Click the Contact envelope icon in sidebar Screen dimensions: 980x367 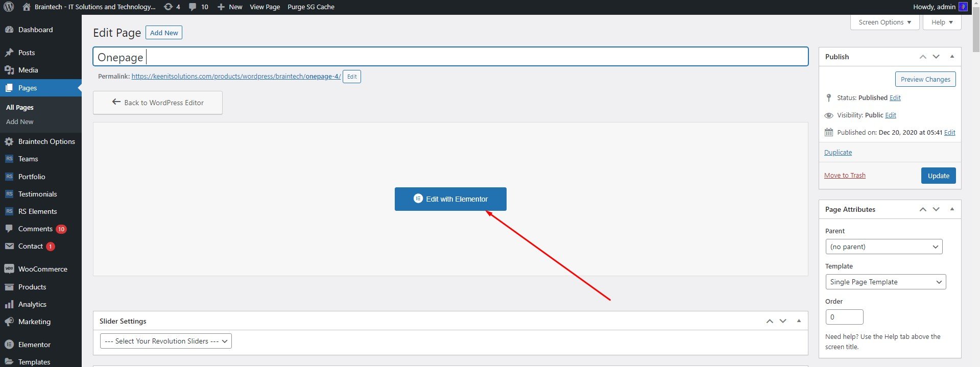[x=9, y=246]
